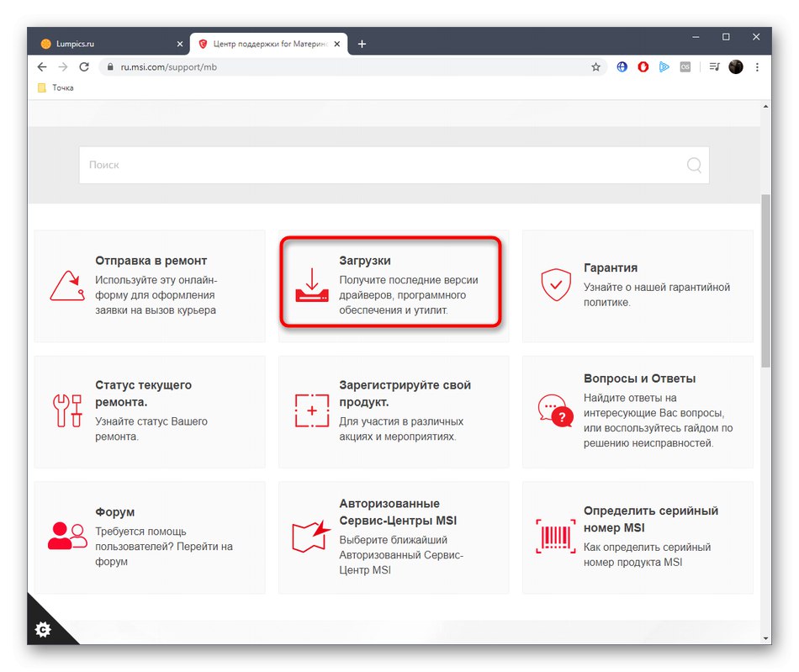
Task: Open a new tab with plus button
Action: point(362,44)
